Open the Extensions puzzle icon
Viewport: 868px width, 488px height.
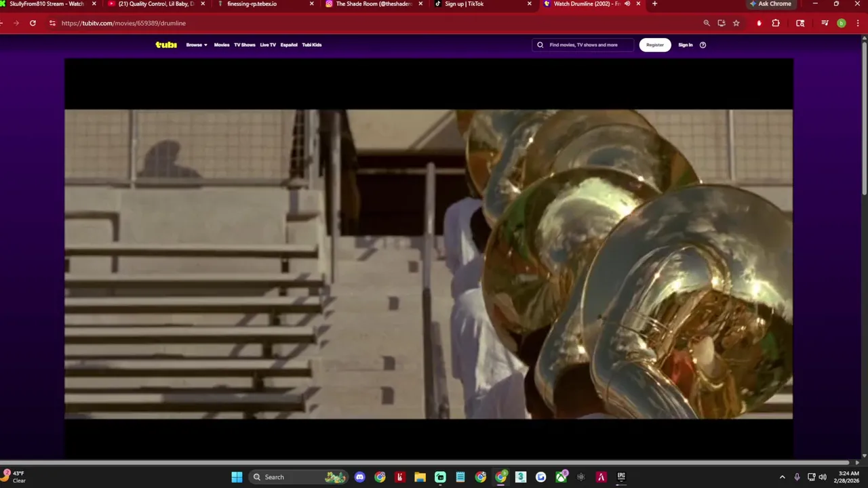pos(776,23)
